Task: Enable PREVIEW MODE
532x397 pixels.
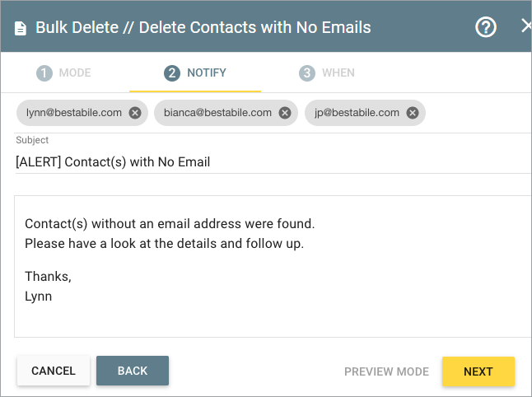Action: [386, 371]
